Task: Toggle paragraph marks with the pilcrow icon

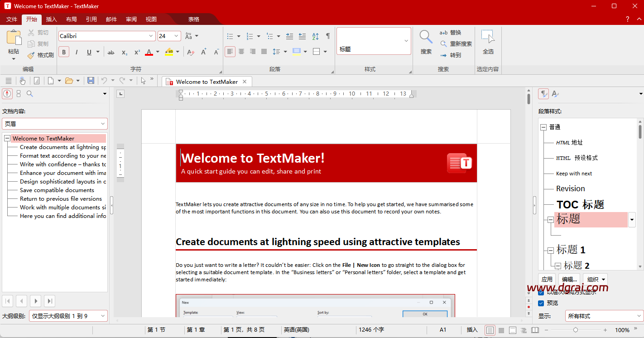Action: 327,36
